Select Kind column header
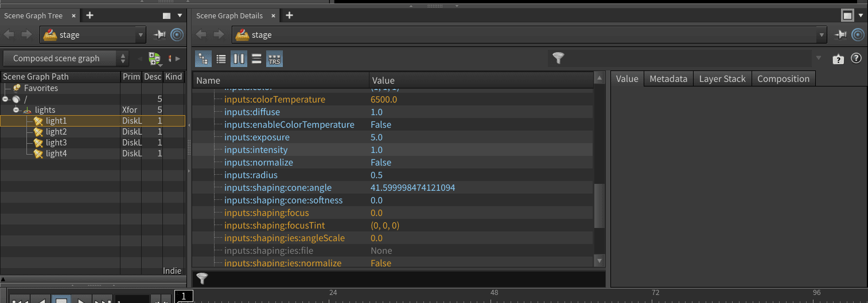868x303 pixels. tap(173, 77)
